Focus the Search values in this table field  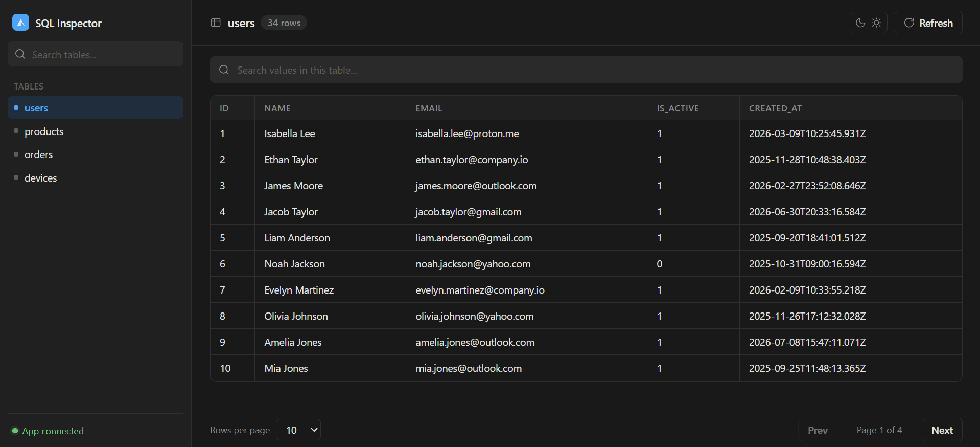[586, 70]
